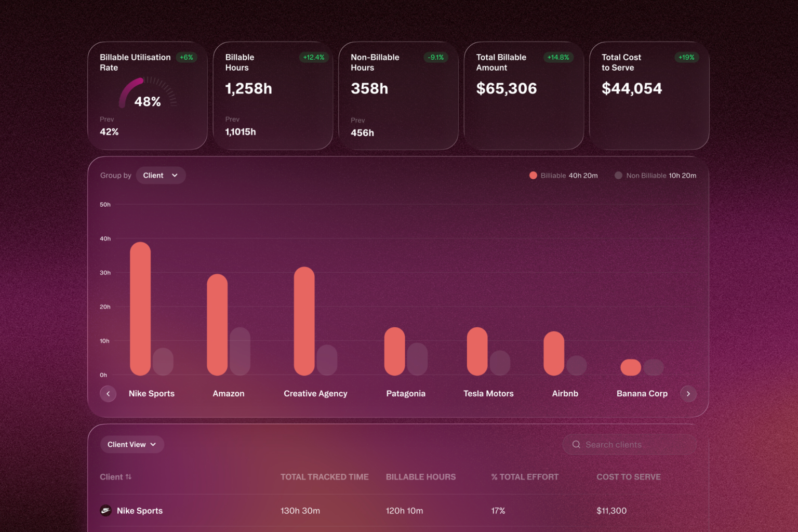Open the Nike Sports client row
The height and width of the screenshot is (532, 798).
pyautogui.click(x=398, y=511)
